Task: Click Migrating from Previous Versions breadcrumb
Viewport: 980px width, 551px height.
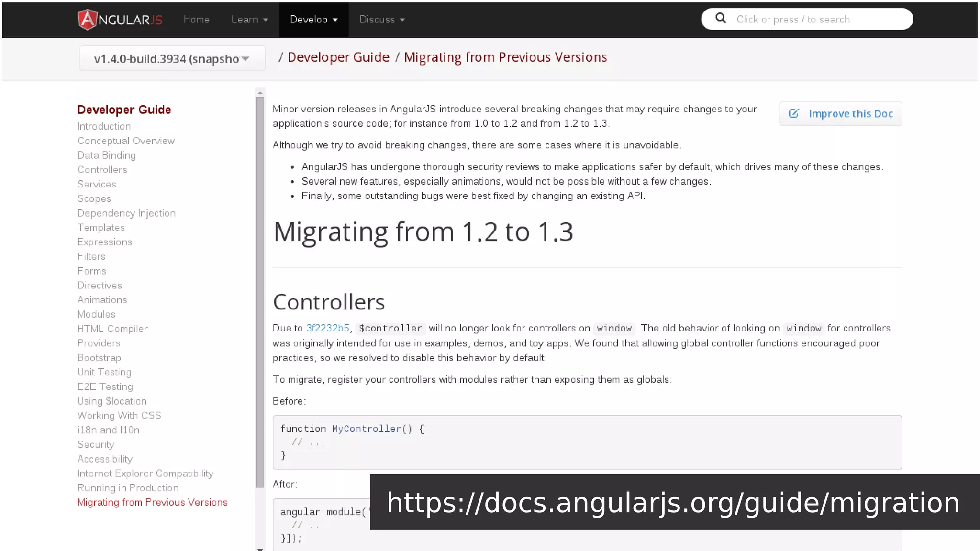Action: click(x=505, y=57)
